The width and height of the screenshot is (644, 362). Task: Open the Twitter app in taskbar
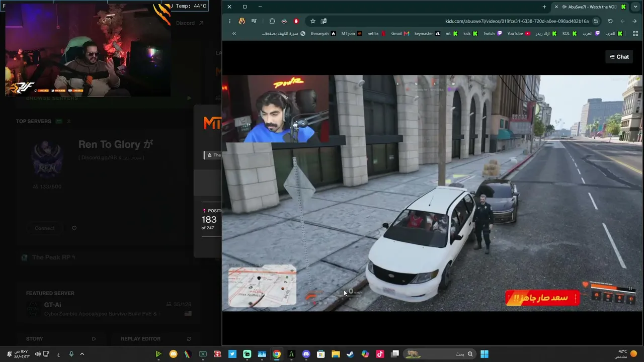coord(232,354)
